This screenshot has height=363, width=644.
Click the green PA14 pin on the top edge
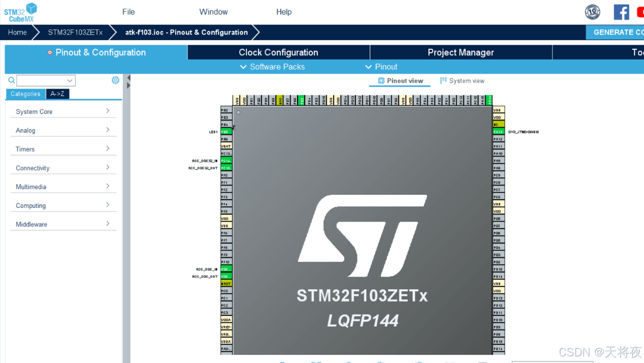490,100
